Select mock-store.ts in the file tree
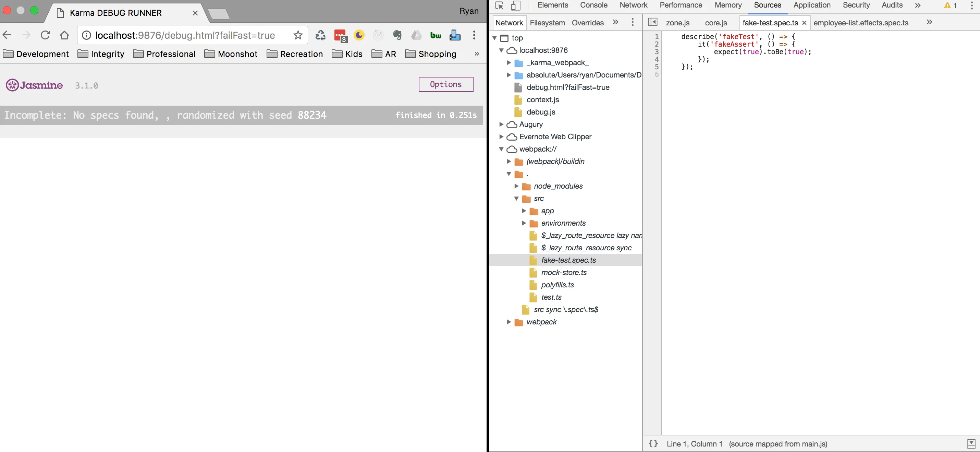The width and height of the screenshot is (980, 452). point(564,273)
